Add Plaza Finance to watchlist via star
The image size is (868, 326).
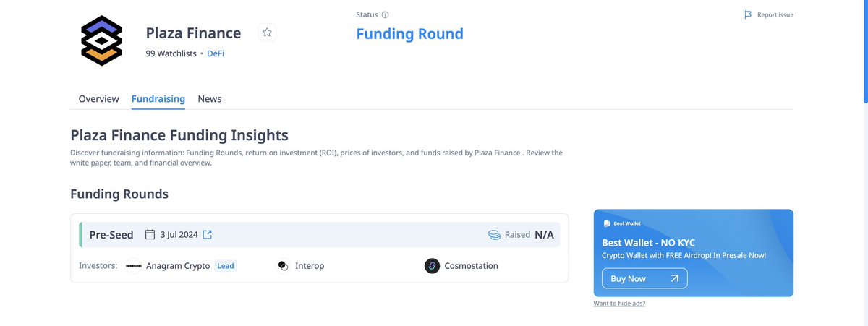[267, 33]
